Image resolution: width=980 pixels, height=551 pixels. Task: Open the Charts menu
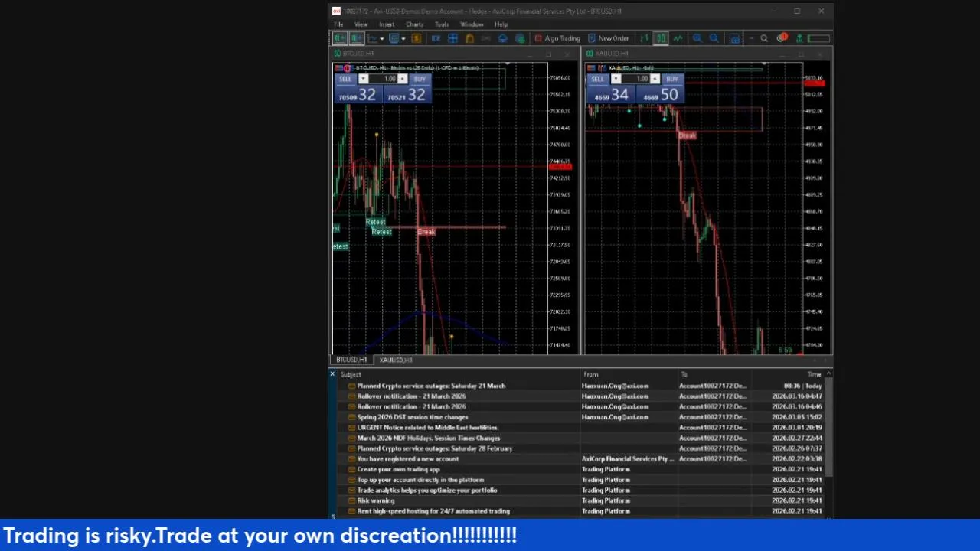tap(414, 24)
